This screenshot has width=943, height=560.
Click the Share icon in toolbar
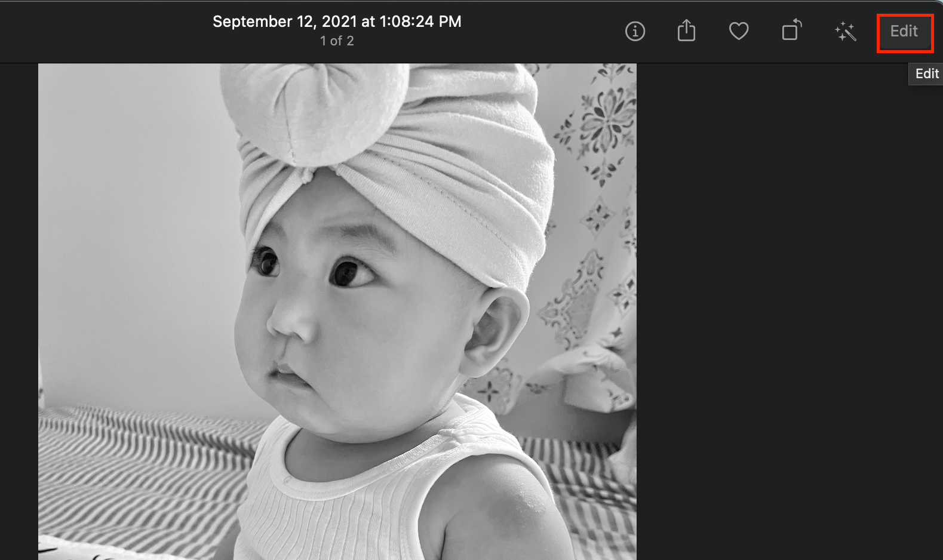click(x=687, y=30)
